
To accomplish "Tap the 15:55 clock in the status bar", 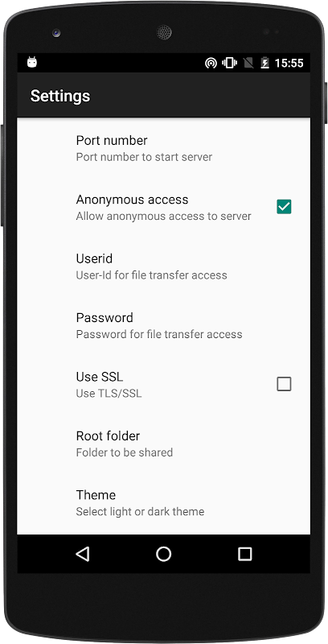I will pos(289,63).
